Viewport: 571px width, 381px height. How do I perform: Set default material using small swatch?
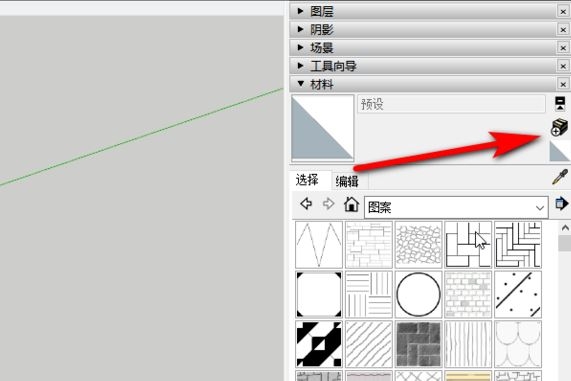(559, 151)
